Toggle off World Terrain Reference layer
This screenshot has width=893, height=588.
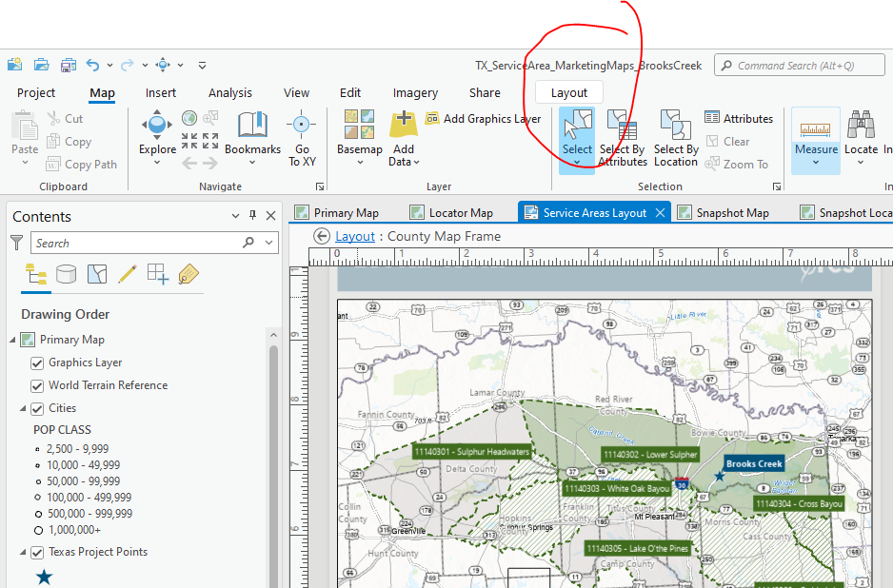coord(36,385)
